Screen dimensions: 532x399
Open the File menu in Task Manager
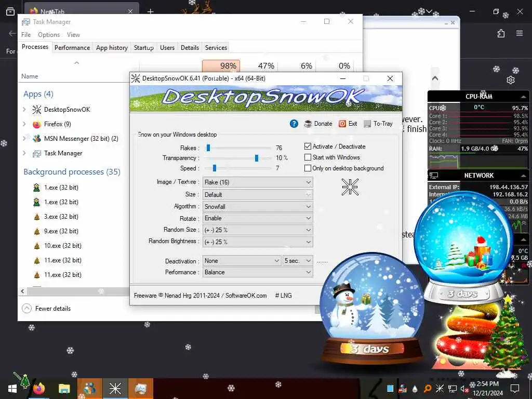(26, 35)
